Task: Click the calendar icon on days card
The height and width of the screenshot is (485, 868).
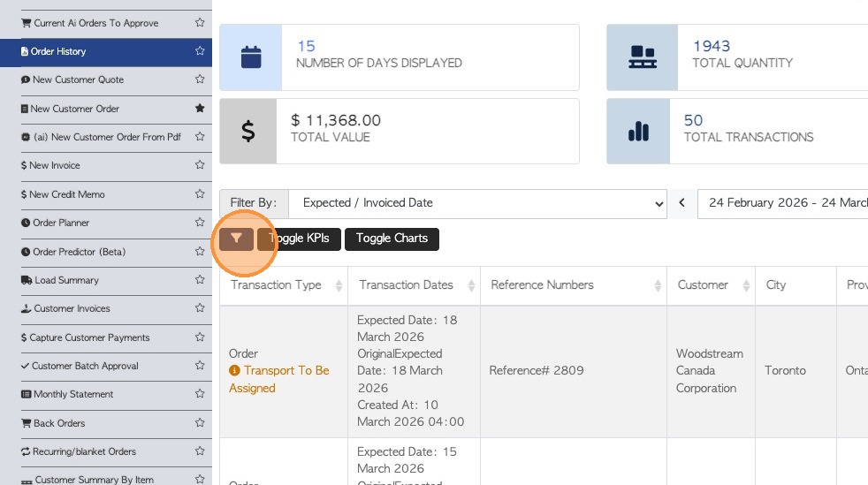Action: point(251,58)
